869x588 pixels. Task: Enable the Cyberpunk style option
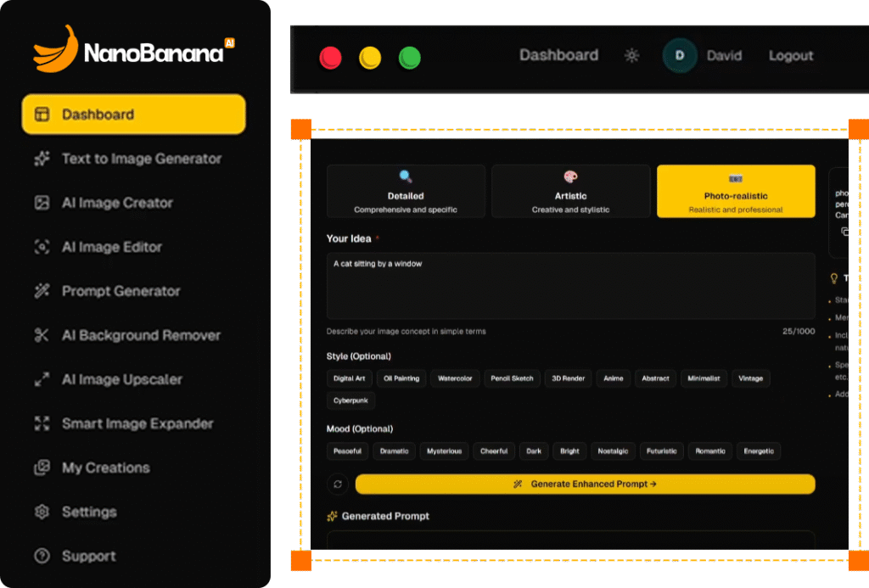pyautogui.click(x=350, y=400)
